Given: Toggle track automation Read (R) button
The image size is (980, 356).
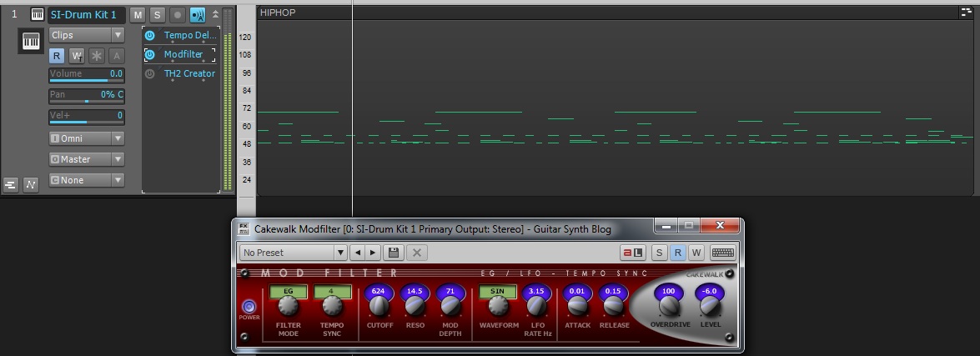Looking at the screenshot, I should (x=57, y=56).
